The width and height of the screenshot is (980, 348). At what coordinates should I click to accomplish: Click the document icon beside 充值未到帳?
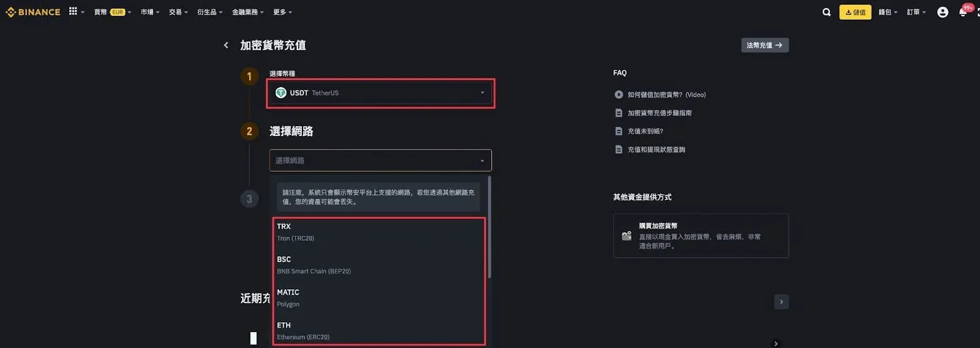619,132
